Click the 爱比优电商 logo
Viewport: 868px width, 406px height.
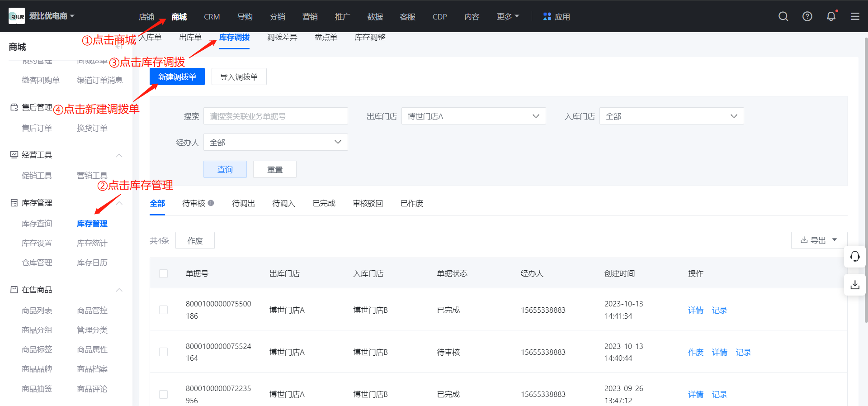click(17, 16)
